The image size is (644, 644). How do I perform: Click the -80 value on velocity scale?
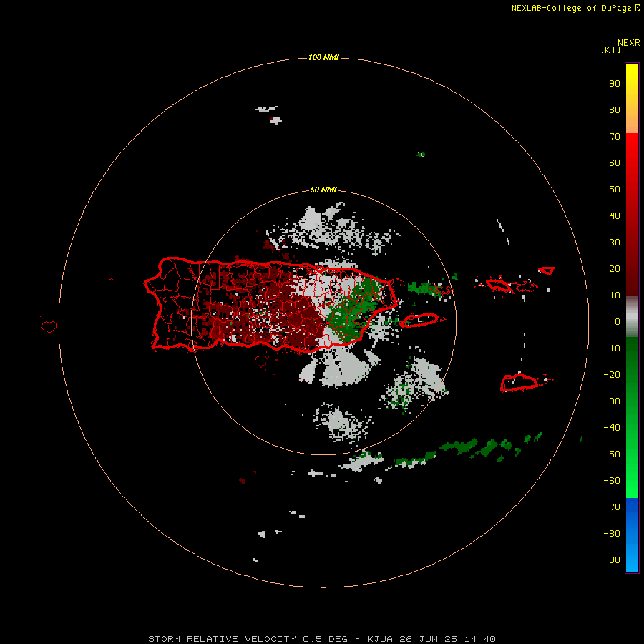coord(612,534)
